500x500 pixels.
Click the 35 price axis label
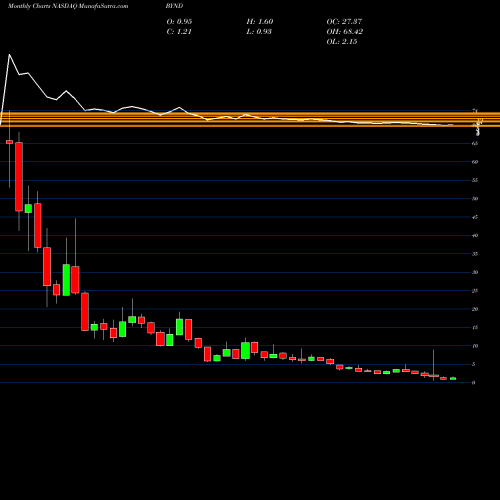point(475,254)
